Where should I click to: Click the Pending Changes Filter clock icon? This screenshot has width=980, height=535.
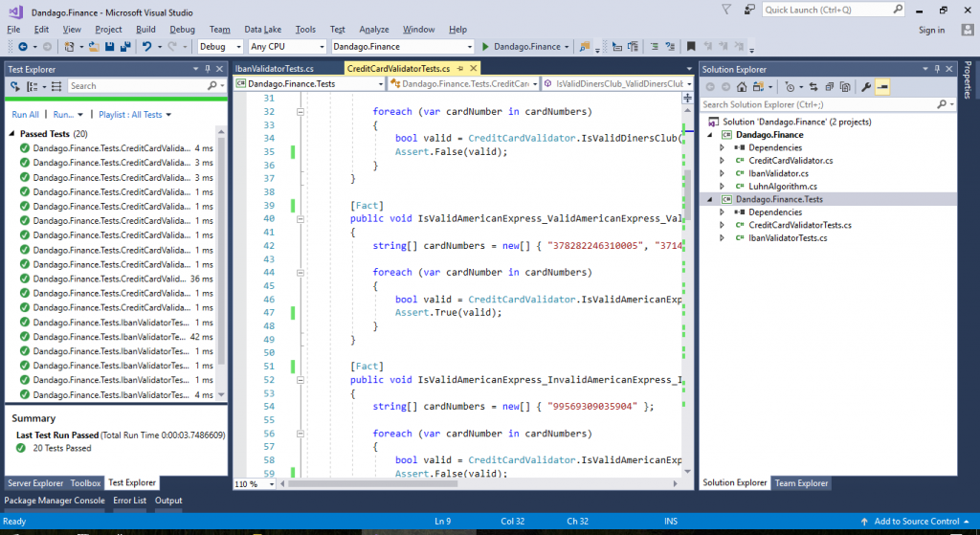[790, 87]
